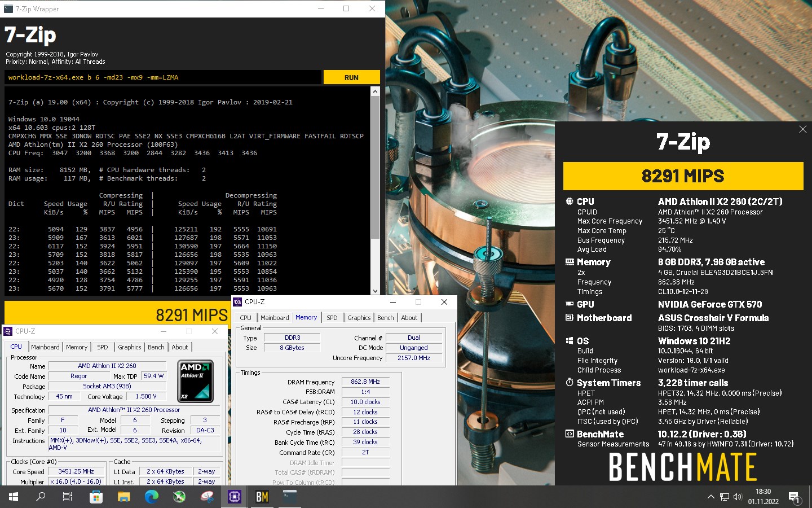Click the title bar icon of the CPU-Z Timings window
Image resolution: width=812 pixels, height=508 pixels.
coord(237,302)
